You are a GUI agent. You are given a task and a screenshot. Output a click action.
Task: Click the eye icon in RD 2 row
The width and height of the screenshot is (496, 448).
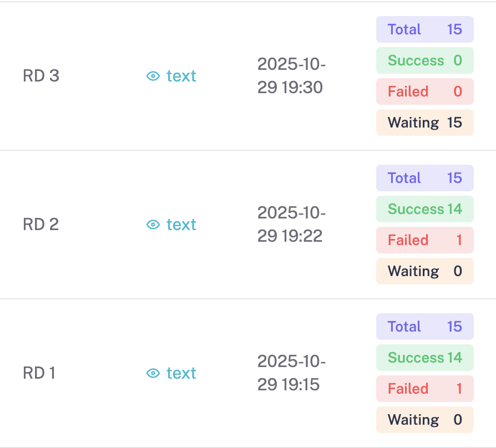153,225
